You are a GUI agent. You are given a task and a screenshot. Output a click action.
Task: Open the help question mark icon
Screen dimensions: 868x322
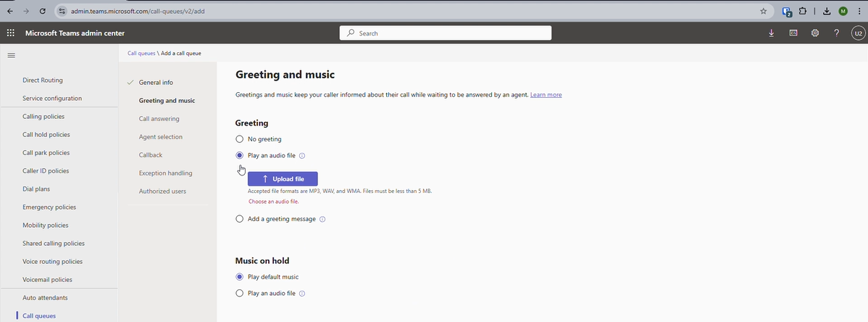coord(836,33)
